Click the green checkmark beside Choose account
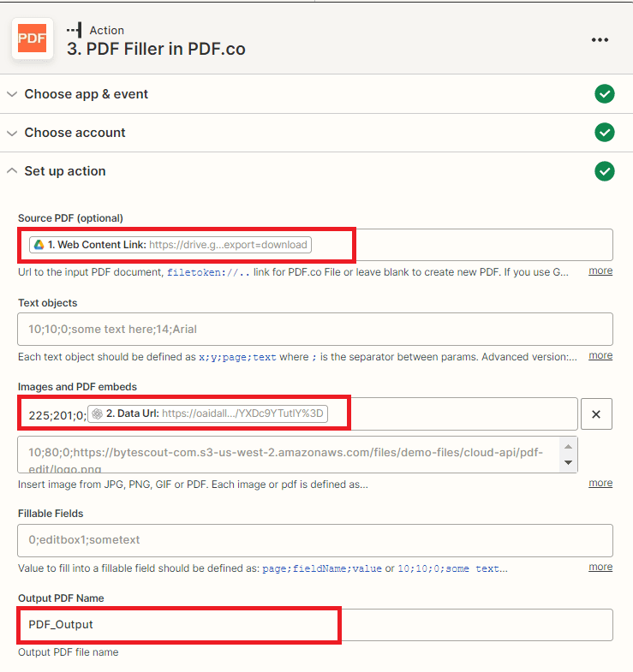 605,133
